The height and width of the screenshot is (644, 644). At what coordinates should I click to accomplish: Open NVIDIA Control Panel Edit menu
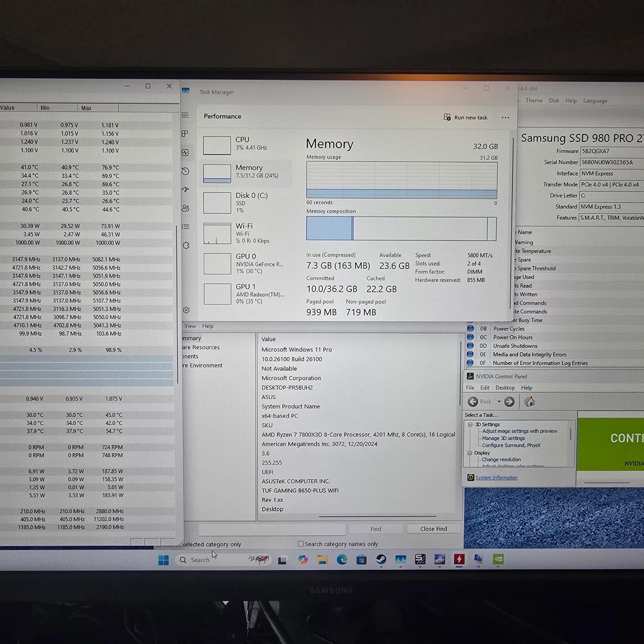pyautogui.click(x=485, y=388)
